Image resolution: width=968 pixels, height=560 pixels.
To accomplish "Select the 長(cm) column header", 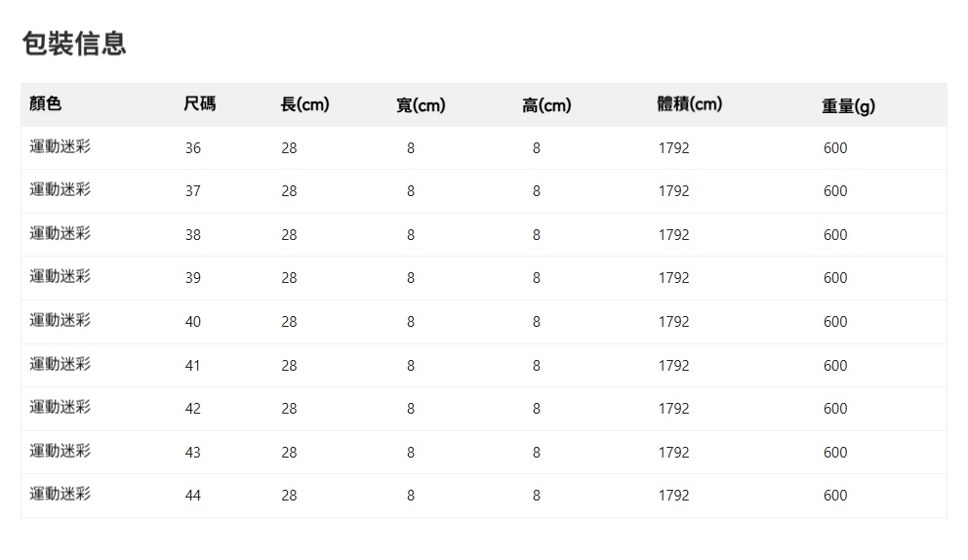I will pyautogui.click(x=304, y=104).
